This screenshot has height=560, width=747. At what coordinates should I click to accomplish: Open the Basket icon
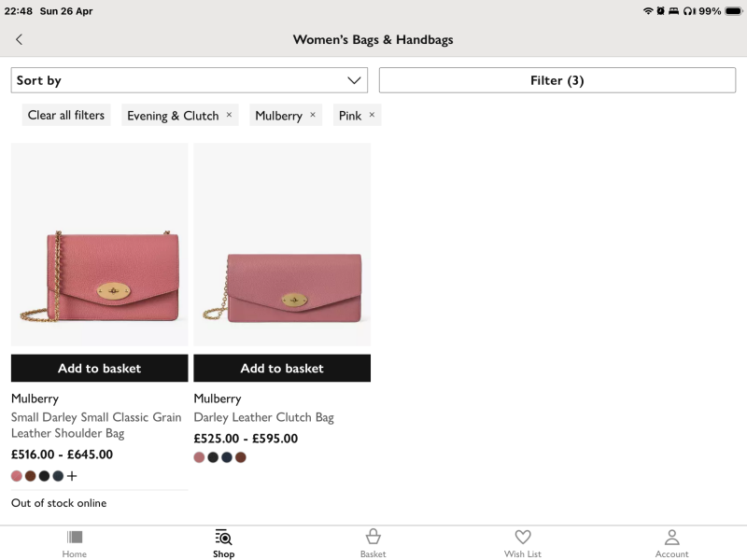tap(373, 539)
